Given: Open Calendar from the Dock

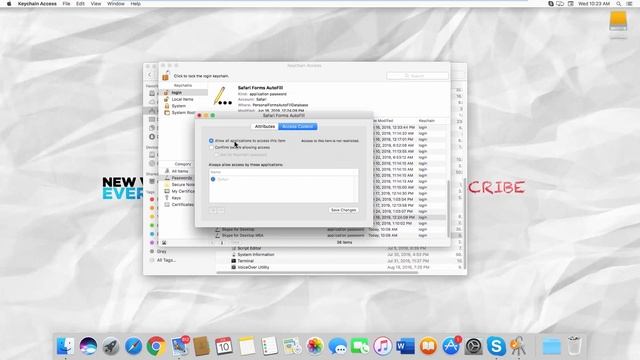Looking at the screenshot, I should pyautogui.click(x=224, y=346).
